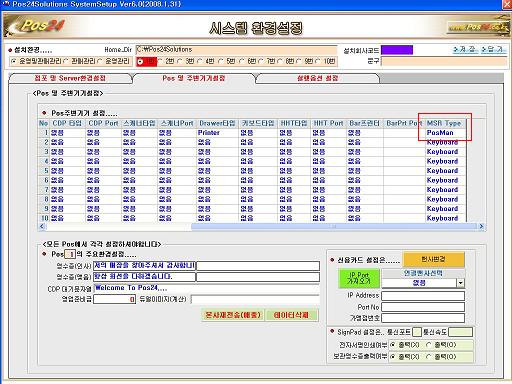Select the 5번 POS number radio

pos(221,61)
